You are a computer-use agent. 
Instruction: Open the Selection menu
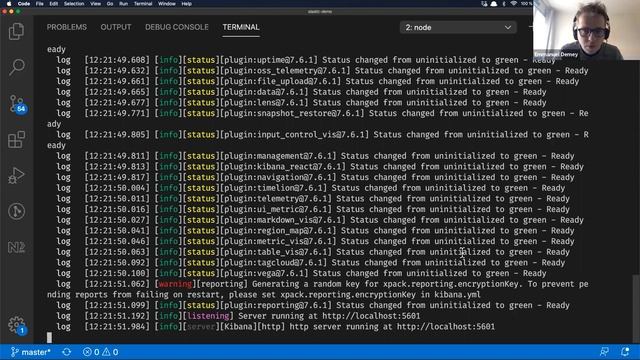(x=74, y=4)
